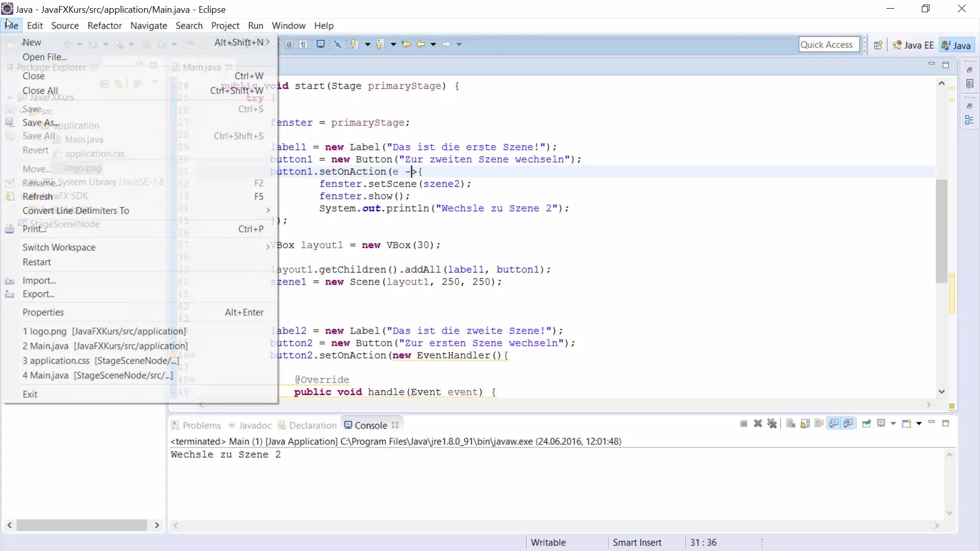Maximize the editor area
The width and height of the screenshot is (980, 551).
click(946, 65)
